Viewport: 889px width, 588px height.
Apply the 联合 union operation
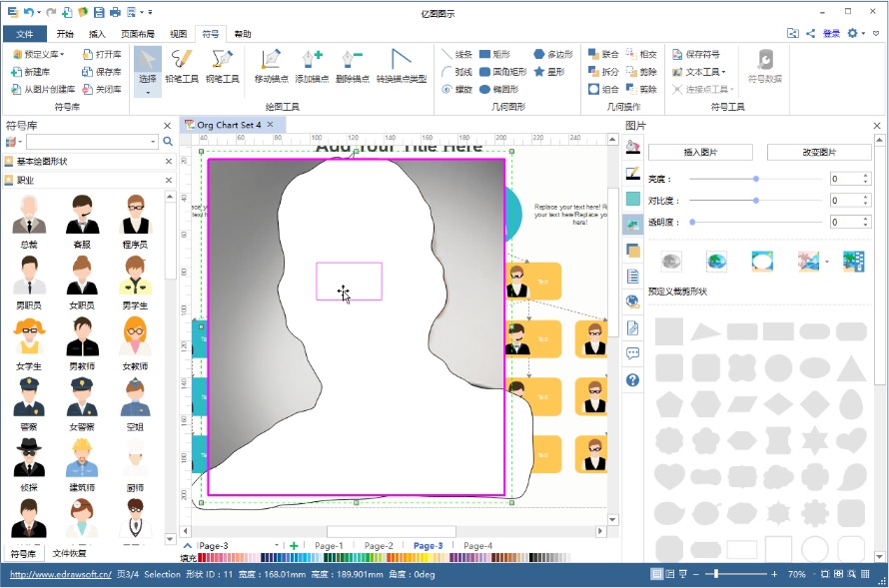tap(603, 54)
